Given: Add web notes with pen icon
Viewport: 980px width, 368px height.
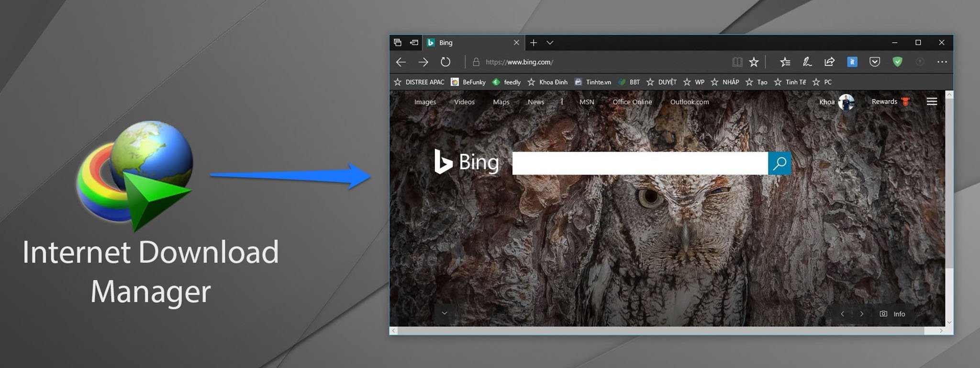Looking at the screenshot, I should coord(807,62).
